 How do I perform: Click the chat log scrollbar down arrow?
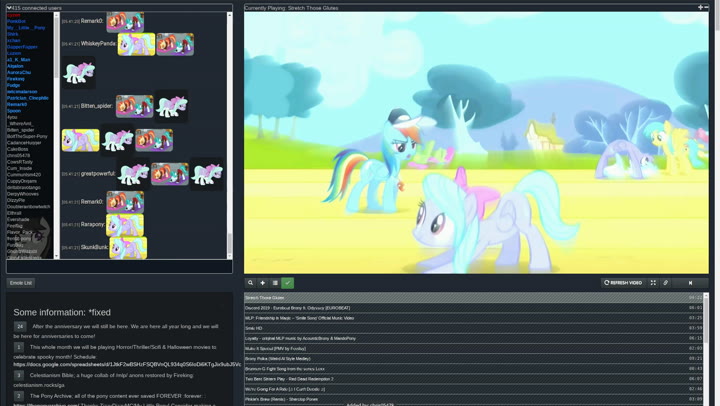click(x=230, y=256)
